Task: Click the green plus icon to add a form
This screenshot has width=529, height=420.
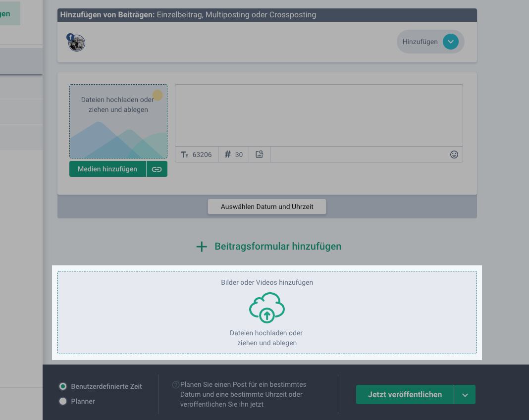Action: [x=202, y=247]
